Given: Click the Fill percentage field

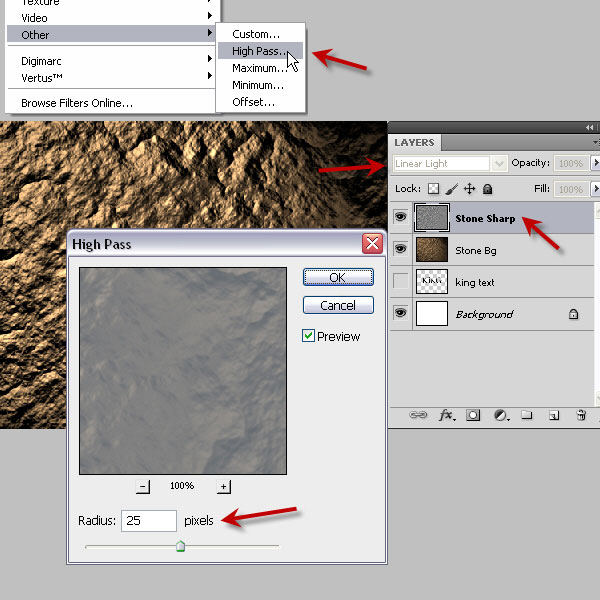Looking at the screenshot, I should tap(571, 189).
